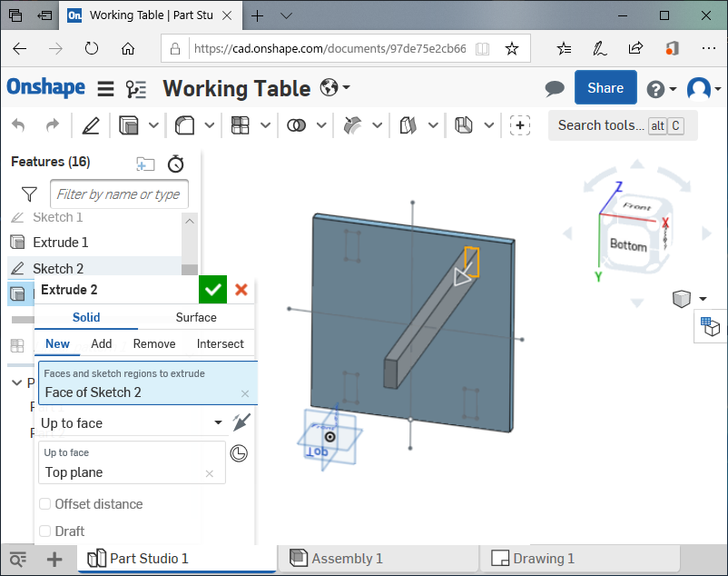Switch to the Solid tab

click(86, 317)
